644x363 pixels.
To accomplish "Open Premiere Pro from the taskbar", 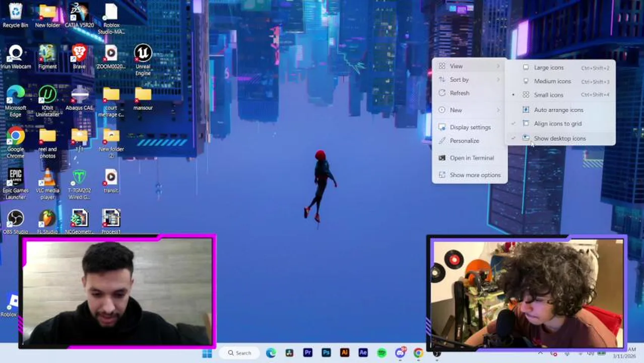I will pyautogui.click(x=307, y=353).
